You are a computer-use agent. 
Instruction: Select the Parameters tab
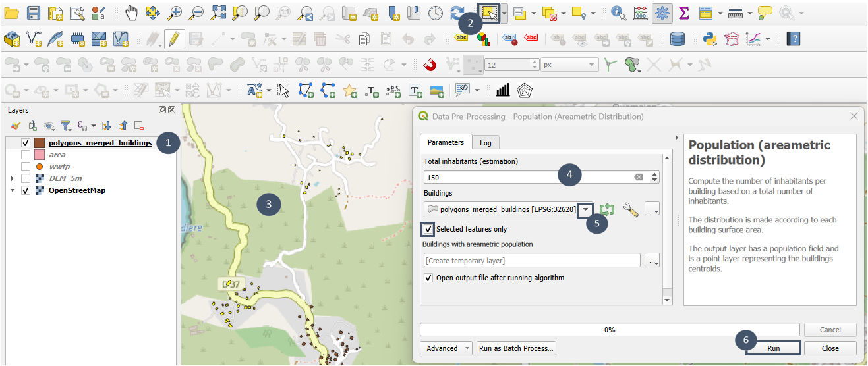(x=445, y=142)
